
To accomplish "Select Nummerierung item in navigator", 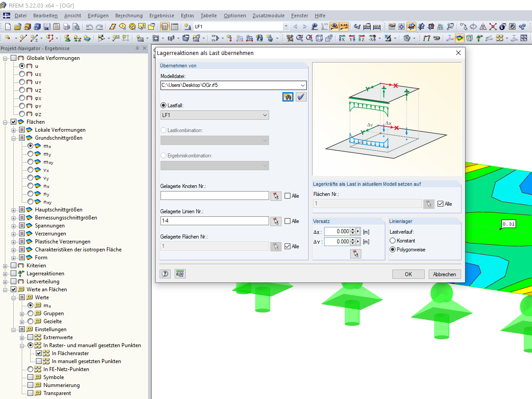I will [62, 385].
